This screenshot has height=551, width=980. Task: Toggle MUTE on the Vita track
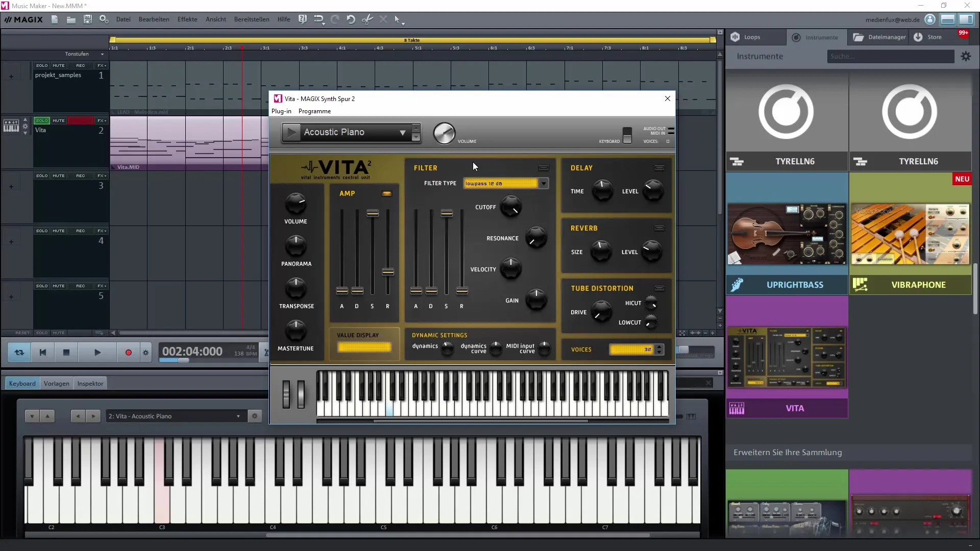(x=59, y=121)
